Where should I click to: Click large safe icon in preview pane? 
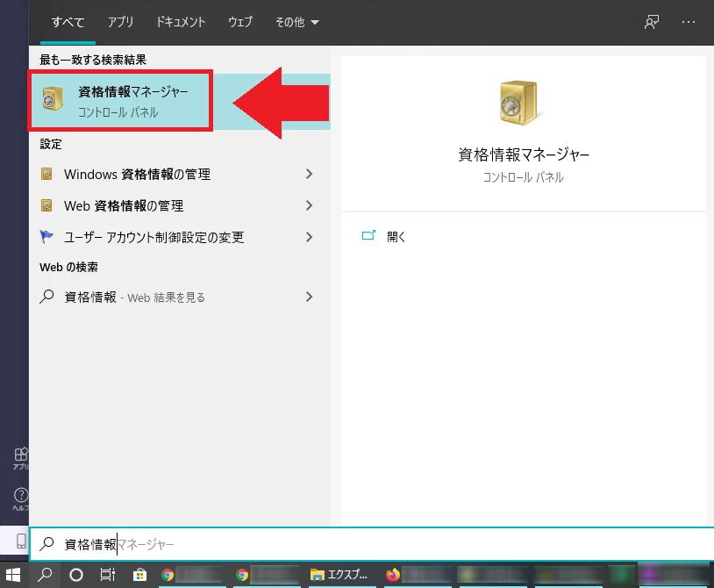click(518, 103)
